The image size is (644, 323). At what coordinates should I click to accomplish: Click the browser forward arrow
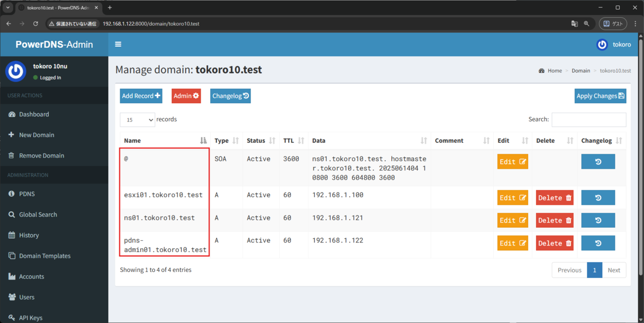(22, 24)
